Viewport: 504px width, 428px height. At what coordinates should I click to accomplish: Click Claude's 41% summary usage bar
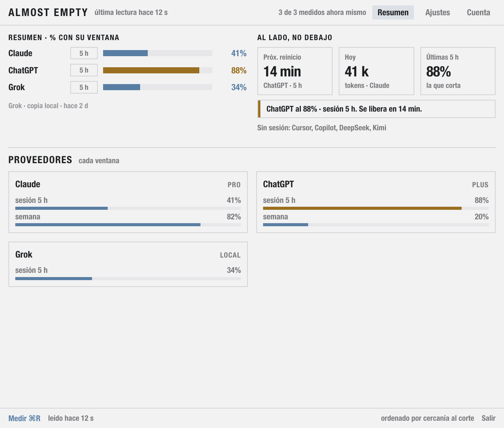158,53
